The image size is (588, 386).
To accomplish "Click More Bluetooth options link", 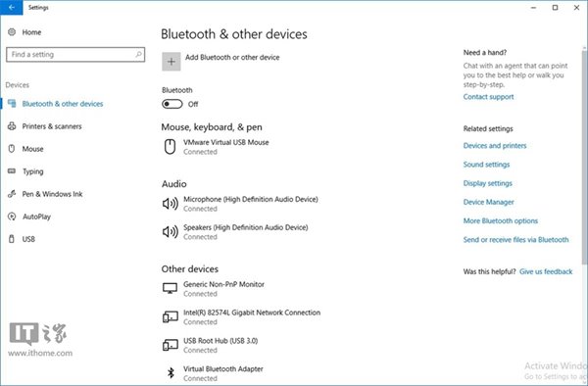I will coord(500,220).
